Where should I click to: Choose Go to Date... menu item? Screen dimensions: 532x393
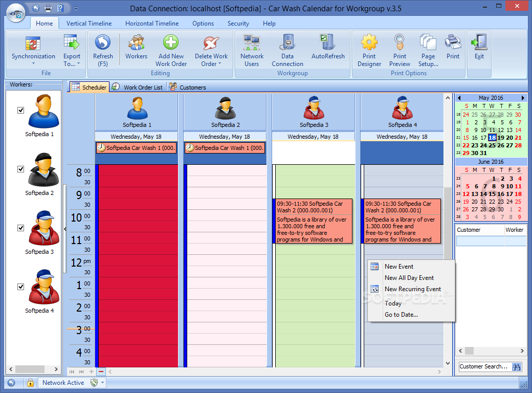click(411, 315)
